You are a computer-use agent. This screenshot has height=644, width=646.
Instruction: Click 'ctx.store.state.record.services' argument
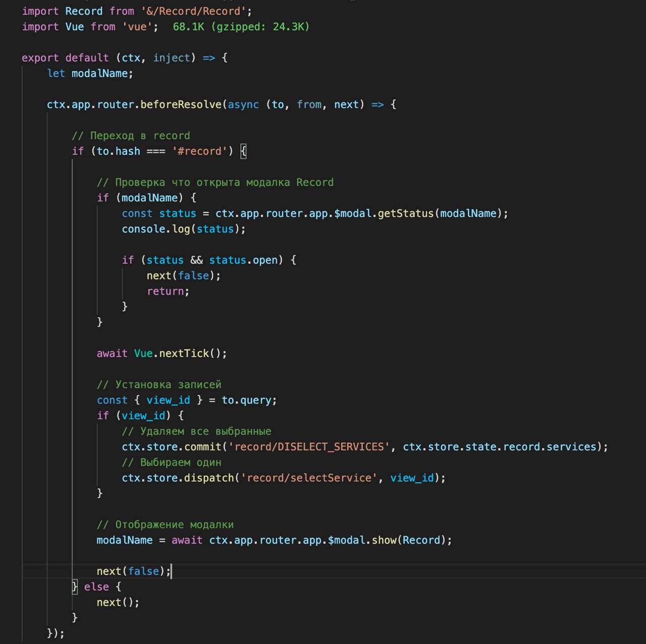coord(499,447)
